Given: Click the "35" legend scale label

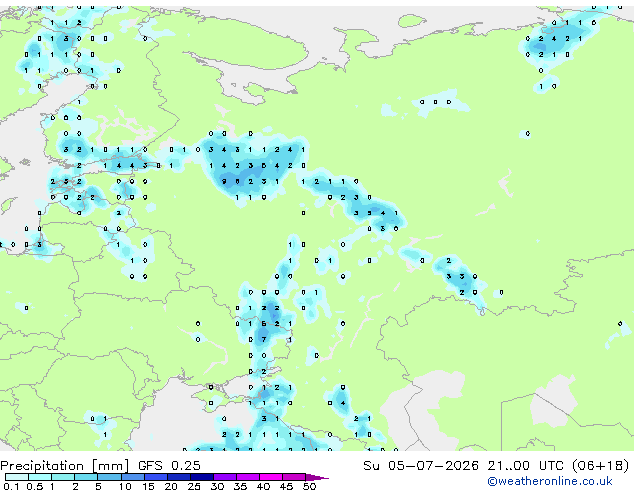Looking at the screenshot, I should pos(240,486).
